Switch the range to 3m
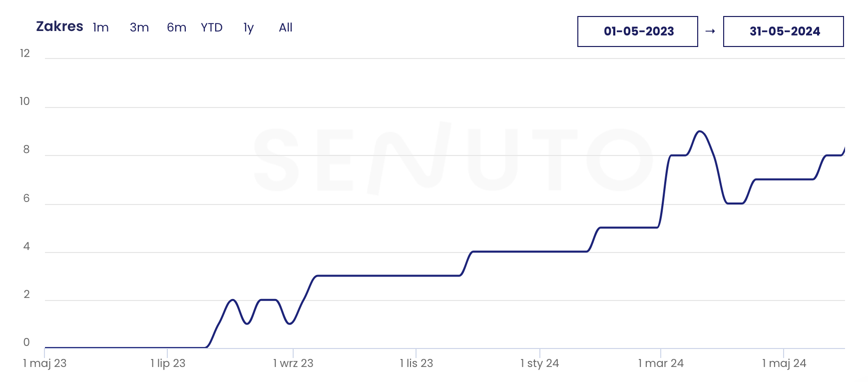 tap(139, 27)
